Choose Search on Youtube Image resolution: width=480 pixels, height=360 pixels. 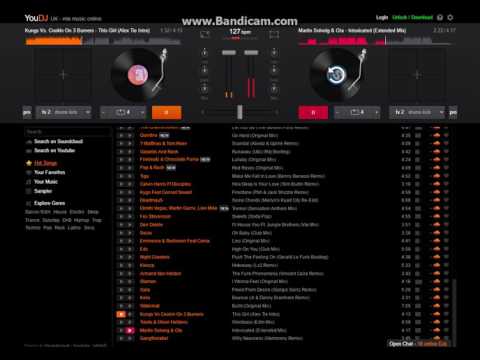(54, 150)
